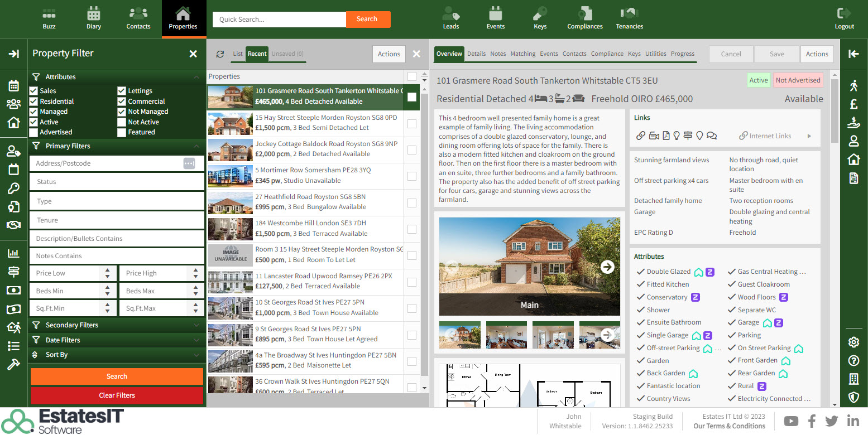This screenshot has width=868, height=435.
Task: Open Compliances section
Action: 585,18
